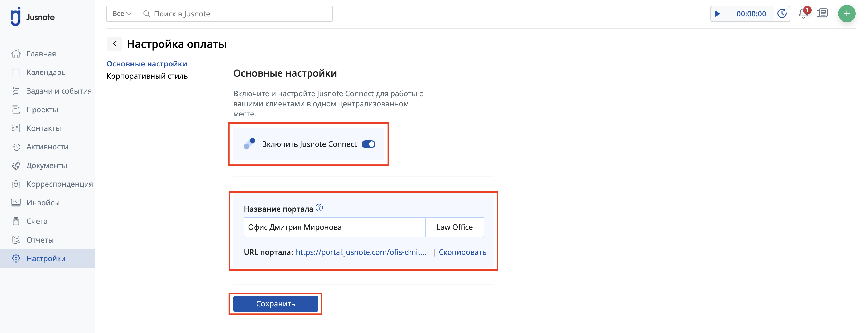This screenshot has width=868, height=333.
Task: Open timer history clock icon
Action: coord(782,14)
